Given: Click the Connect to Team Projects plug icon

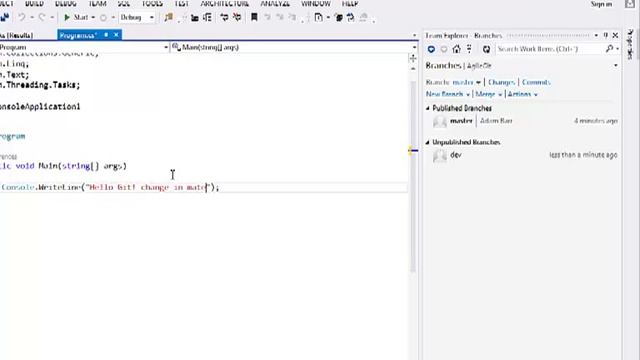Looking at the screenshot, I should pos(469,49).
